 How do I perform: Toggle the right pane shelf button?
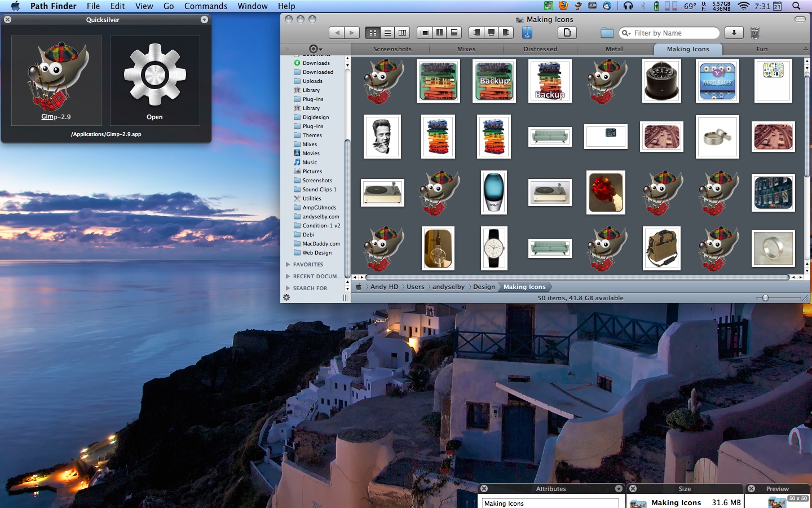[506, 33]
